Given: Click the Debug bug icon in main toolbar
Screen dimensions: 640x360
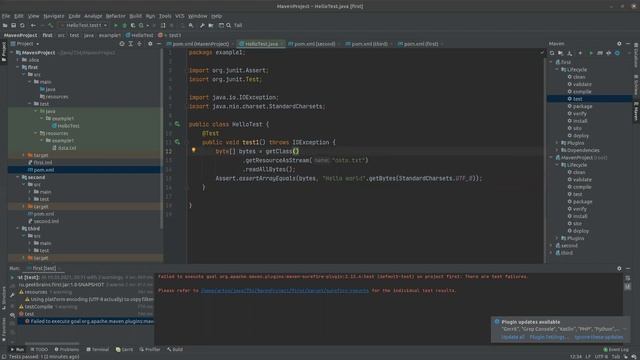Looking at the screenshot, I should (124, 25).
